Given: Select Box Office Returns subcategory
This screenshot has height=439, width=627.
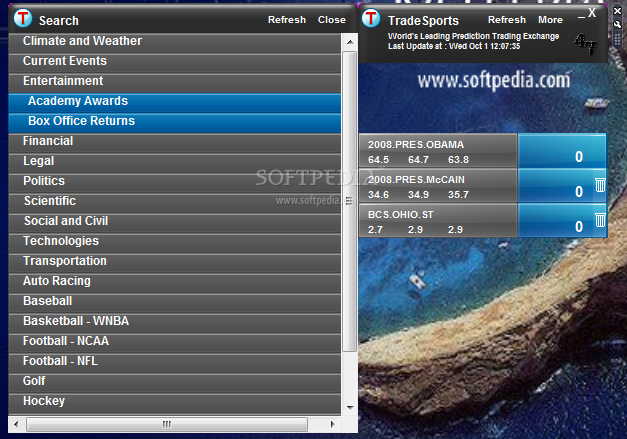Looking at the screenshot, I should (175, 123).
